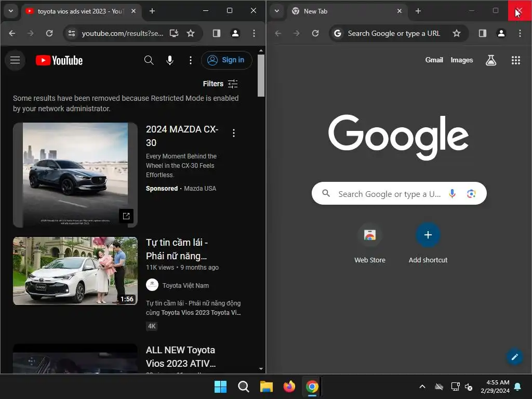Search by voice on Google page
Screen dimensions: 532x399
pos(452,193)
